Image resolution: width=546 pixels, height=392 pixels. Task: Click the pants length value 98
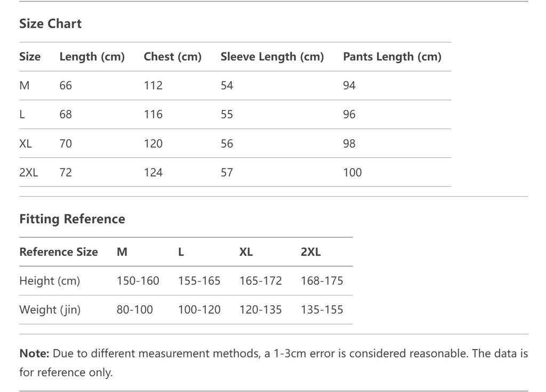pos(349,143)
